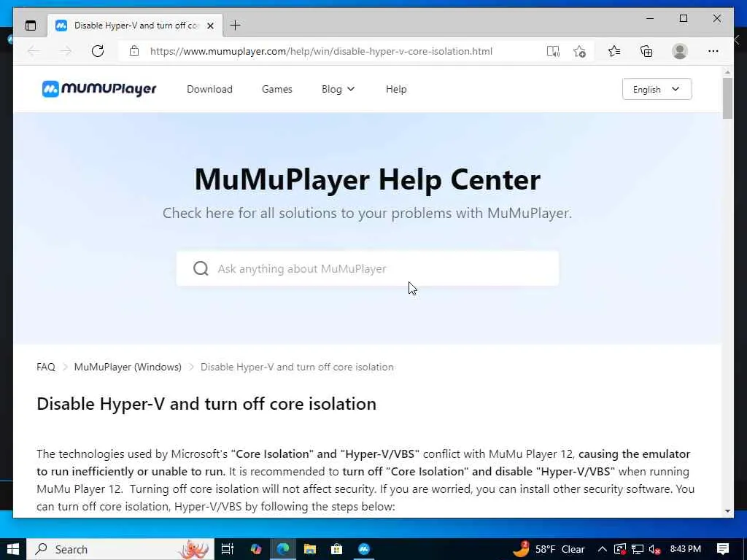The width and height of the screenshot is (747, 560).
Task: Open network status tray icon
Action: (638, 549)
